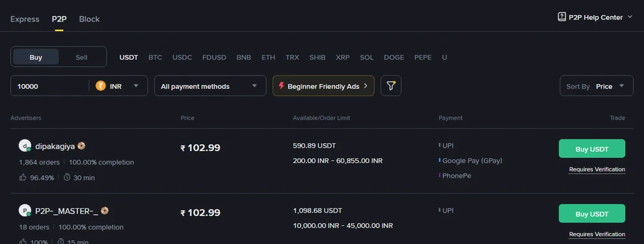This screenshot has width=644, height=244.
Task: Open the filter funnel icon
Action: point(390,86)
